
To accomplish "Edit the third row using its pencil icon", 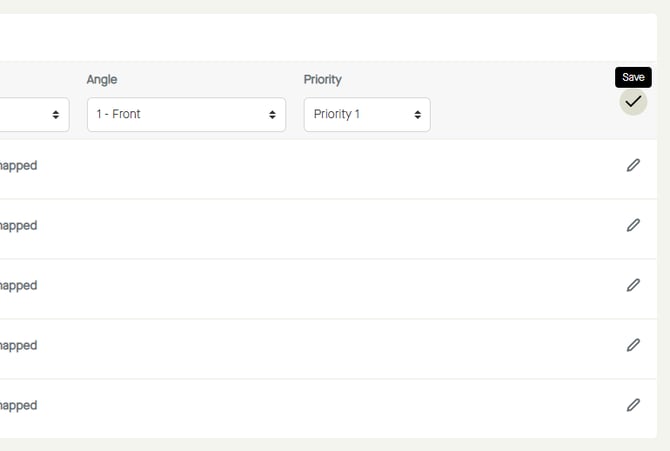I will (633, 285).
